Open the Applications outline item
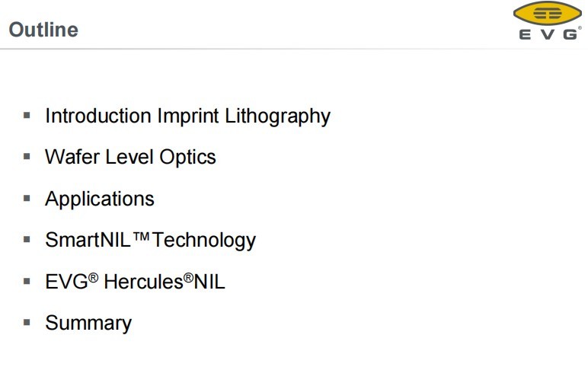This screenshot has height=367, width=588. 100,199
